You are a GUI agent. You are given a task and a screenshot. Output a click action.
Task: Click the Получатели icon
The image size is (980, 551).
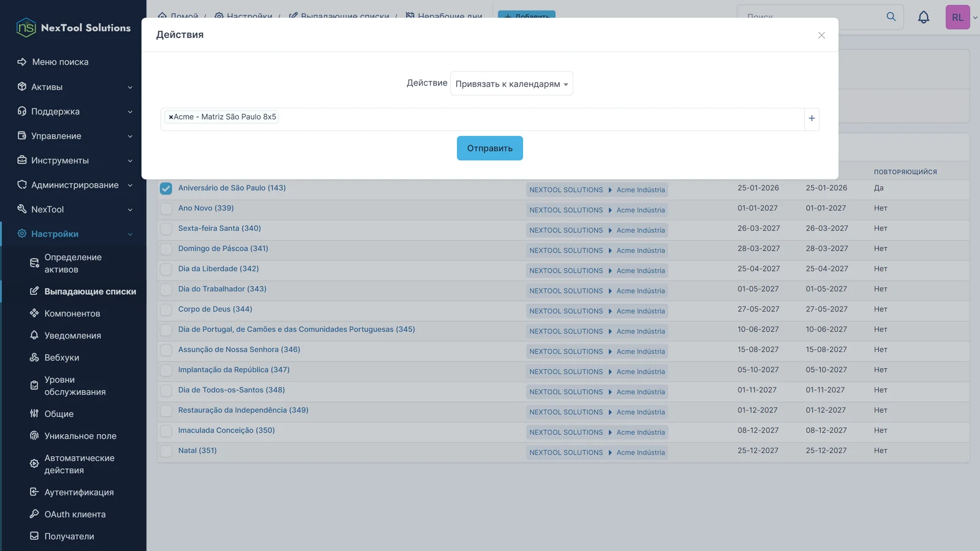point(34,536)
